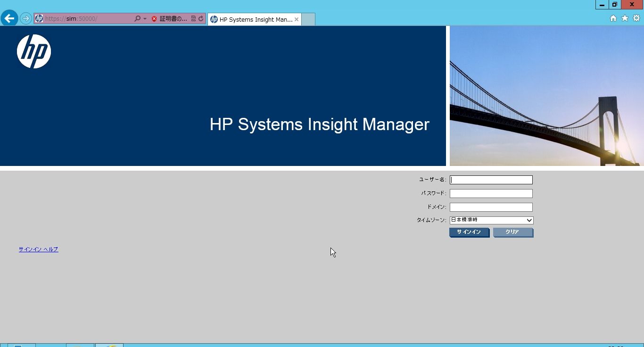Close the HP Systems Insight Manager tab
Image resolution: width=644 pixels, height=347 pixels.
(x=297, y=19)
